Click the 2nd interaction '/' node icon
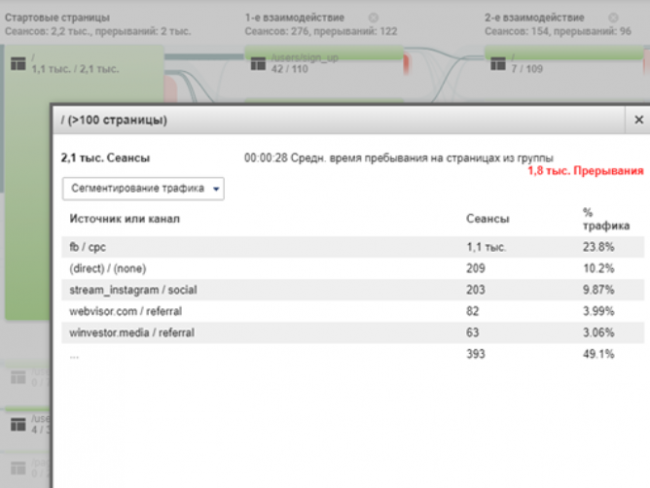650x488 pixels. 496,64
